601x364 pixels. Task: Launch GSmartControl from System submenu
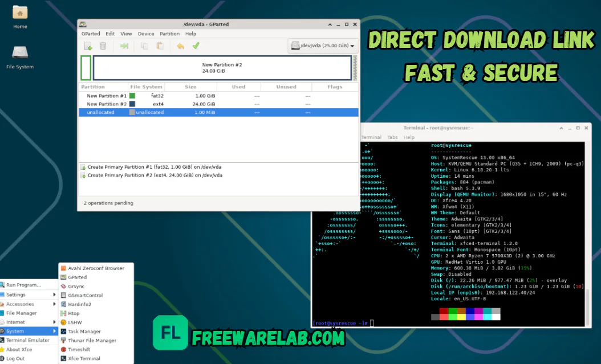[96, 296]
